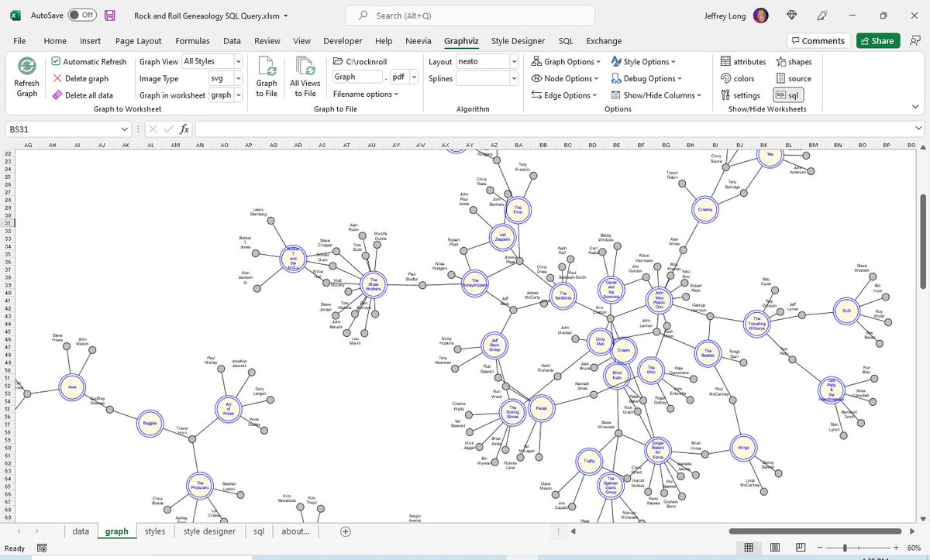Switch to the styles sheet tab
Screen dimensions: 930x560
pos(155,531)
